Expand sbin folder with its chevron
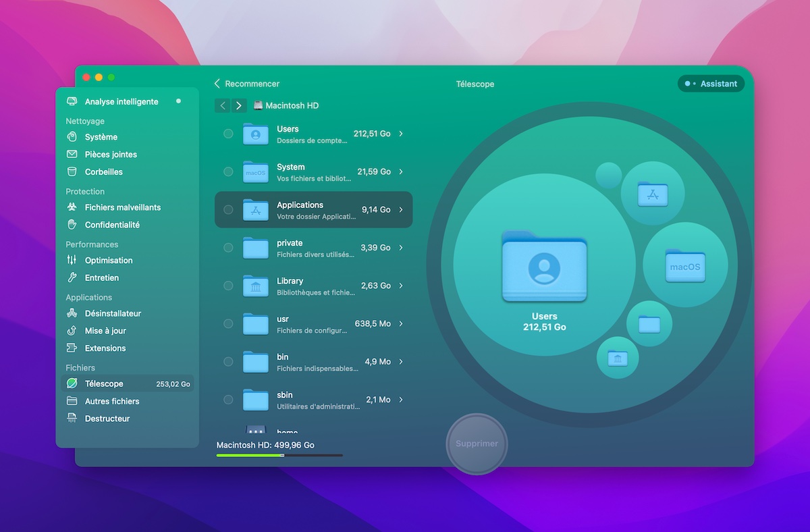Screen dimensions: 810x532 pos(401,400)
